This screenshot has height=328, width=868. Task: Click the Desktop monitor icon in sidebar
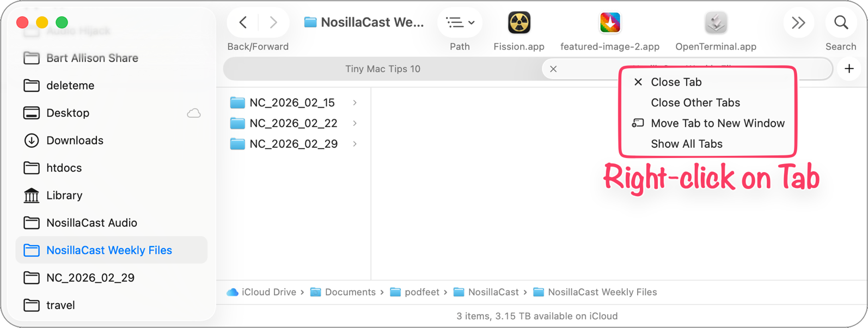pyautogui.click(x=32, y=113)
